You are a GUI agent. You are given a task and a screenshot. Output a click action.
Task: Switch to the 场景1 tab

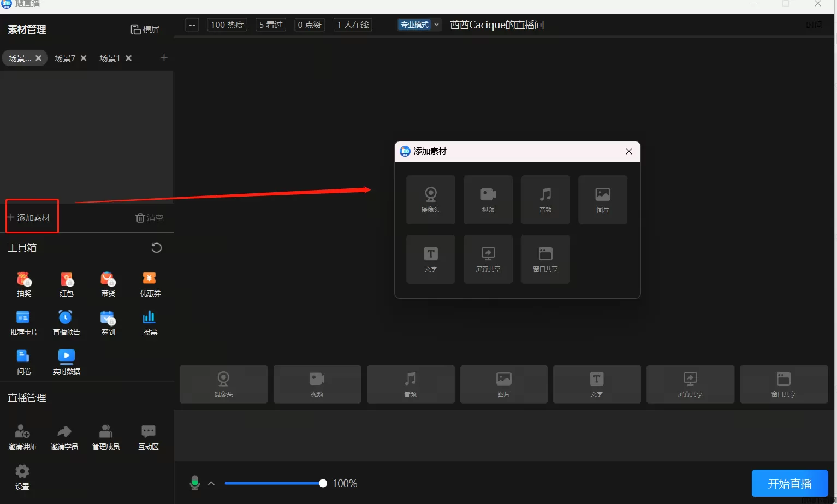coord(110,58)
